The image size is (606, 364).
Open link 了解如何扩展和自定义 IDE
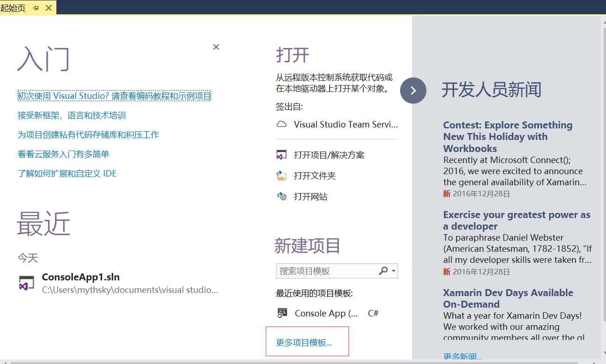click(67, 174)
